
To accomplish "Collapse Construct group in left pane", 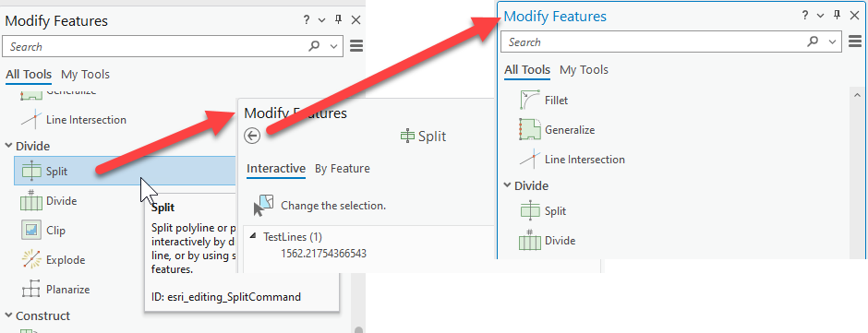I will click(9, 315).
